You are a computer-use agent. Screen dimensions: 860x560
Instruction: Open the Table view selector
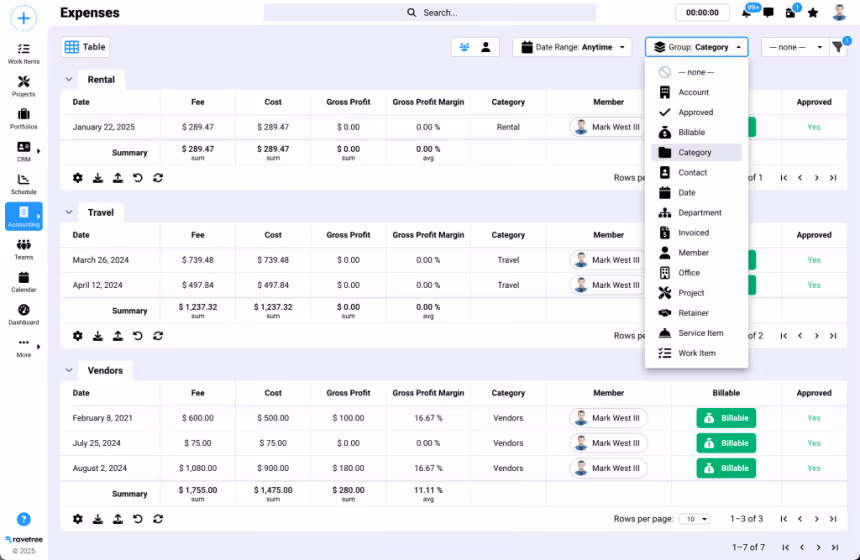click(x=85, y=47)
